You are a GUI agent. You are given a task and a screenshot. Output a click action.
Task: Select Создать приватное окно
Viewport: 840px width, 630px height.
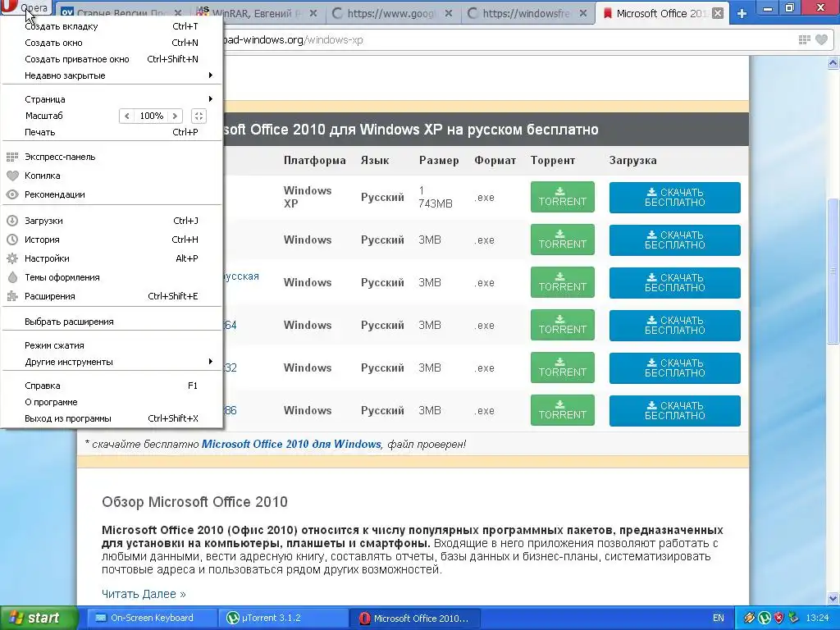(x=112, y=59)
